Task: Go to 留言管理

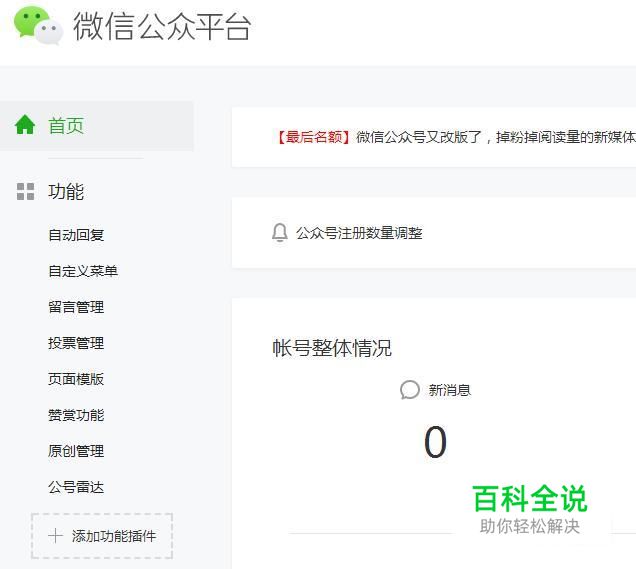Action: (x=76, y=307)
